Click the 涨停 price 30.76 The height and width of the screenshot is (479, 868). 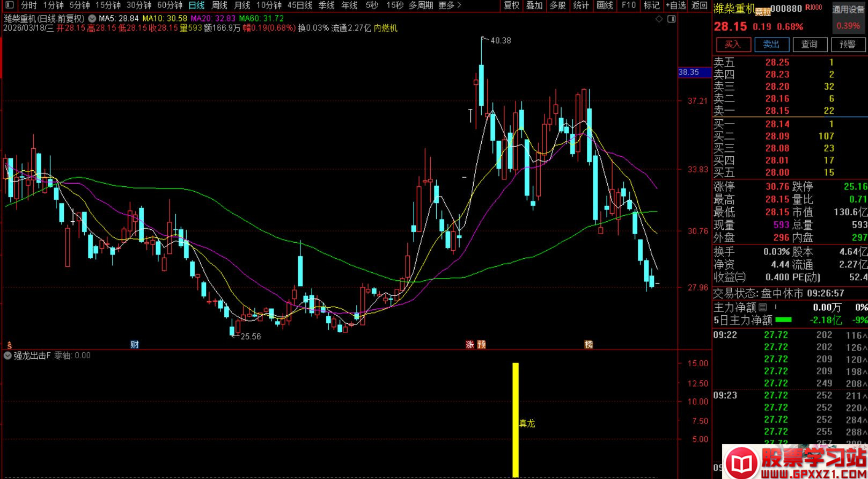pyautogui.click(x=777, y=186)
